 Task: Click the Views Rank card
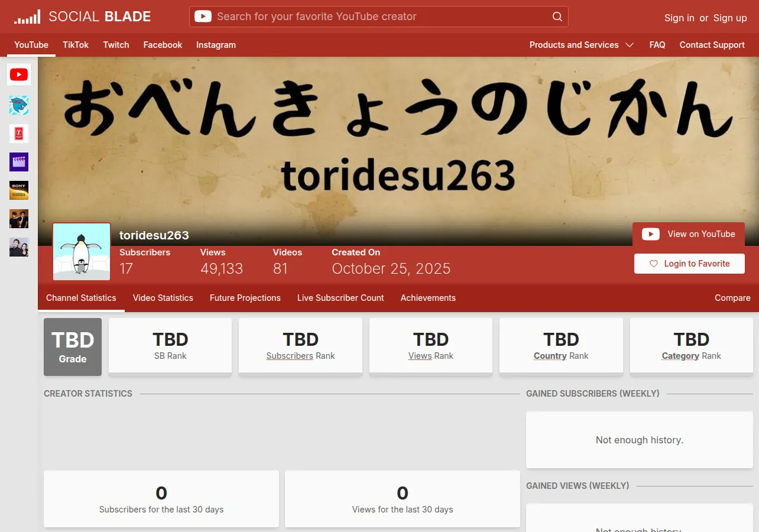tap(431, 347)
